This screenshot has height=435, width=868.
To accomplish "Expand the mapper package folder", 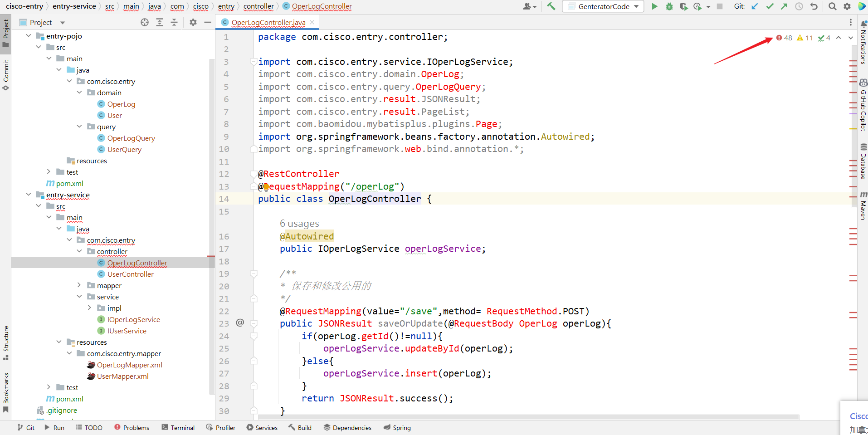I will (79, 285).
